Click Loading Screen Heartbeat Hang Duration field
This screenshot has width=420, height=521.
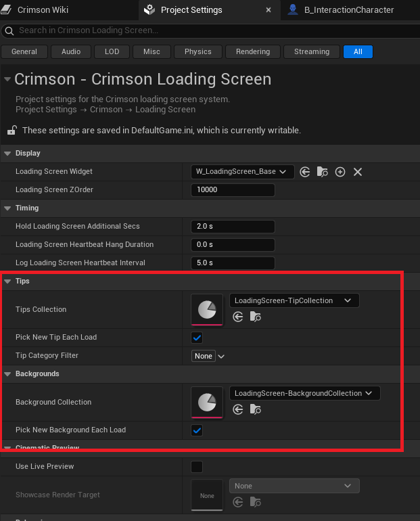(233, 245)
